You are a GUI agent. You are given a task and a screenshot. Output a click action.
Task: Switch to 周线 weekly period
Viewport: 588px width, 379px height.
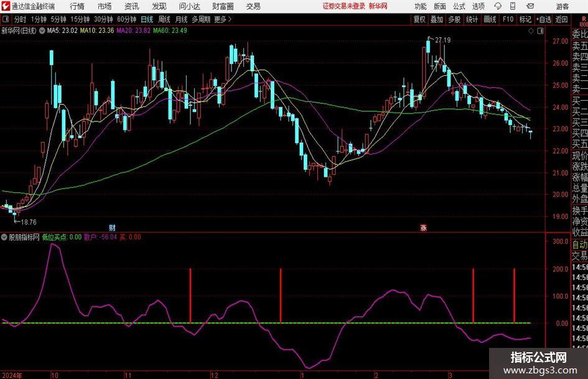point(164,19)
